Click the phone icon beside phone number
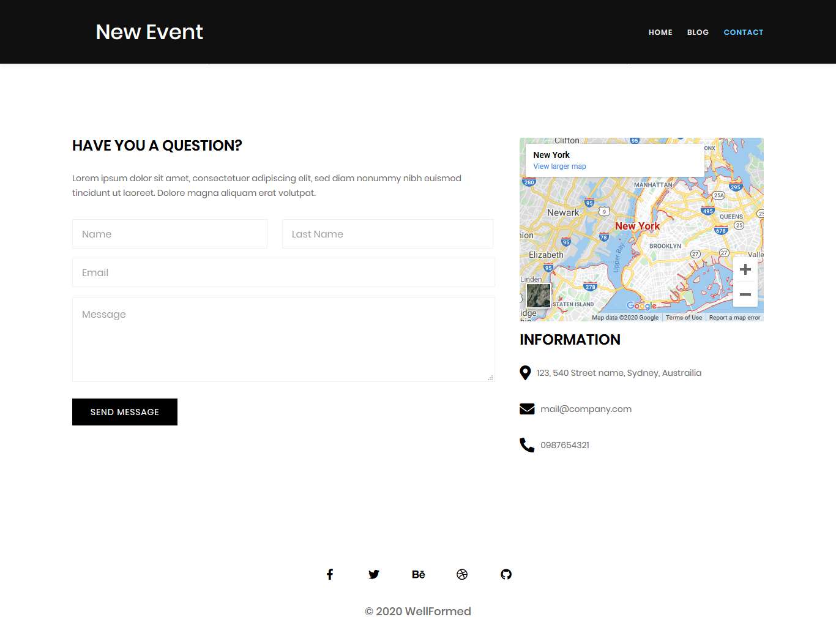836x644 pixels. pyautogui.click(x=527, y=445)
